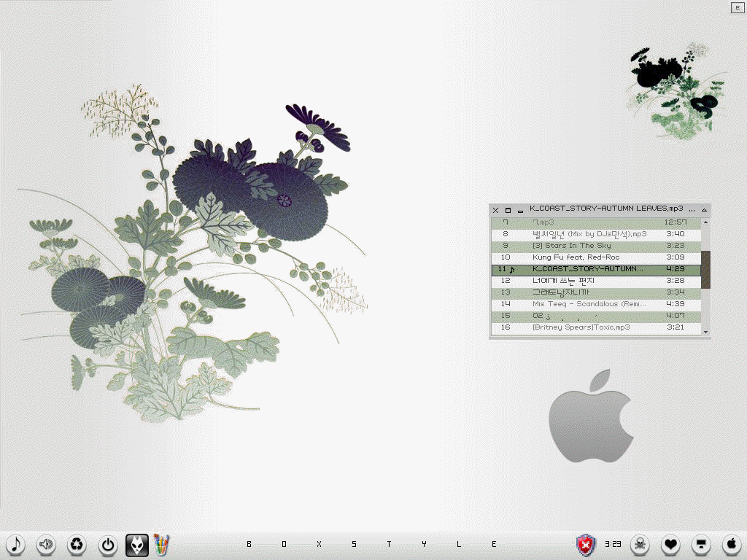Open the recycle bin icon
The height and width of the screenshot is (560, 747).
(77, 544)
